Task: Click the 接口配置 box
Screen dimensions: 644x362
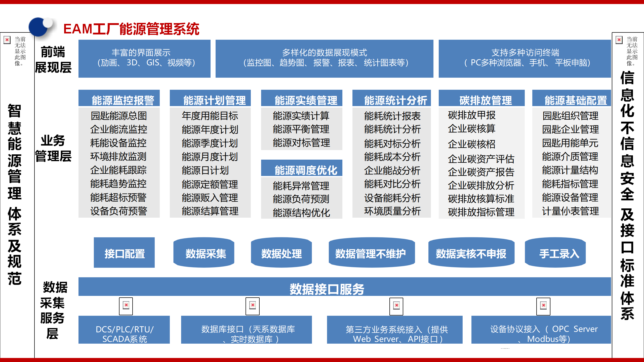Action: point(124,253)
